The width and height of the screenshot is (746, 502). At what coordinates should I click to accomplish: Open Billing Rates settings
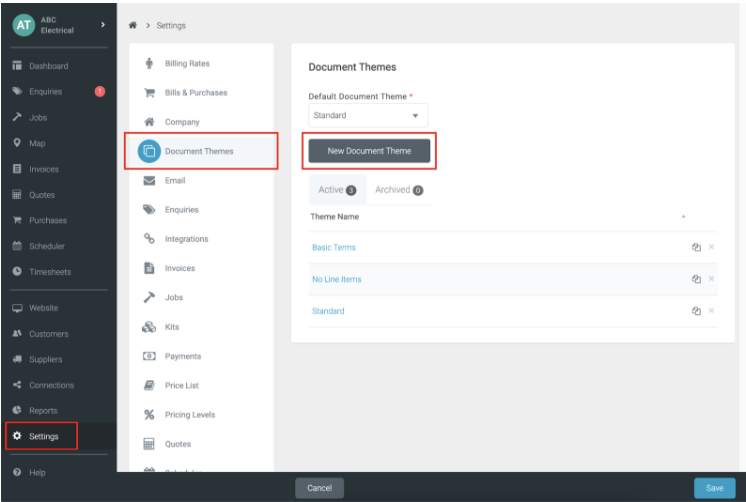click(201, 63)
